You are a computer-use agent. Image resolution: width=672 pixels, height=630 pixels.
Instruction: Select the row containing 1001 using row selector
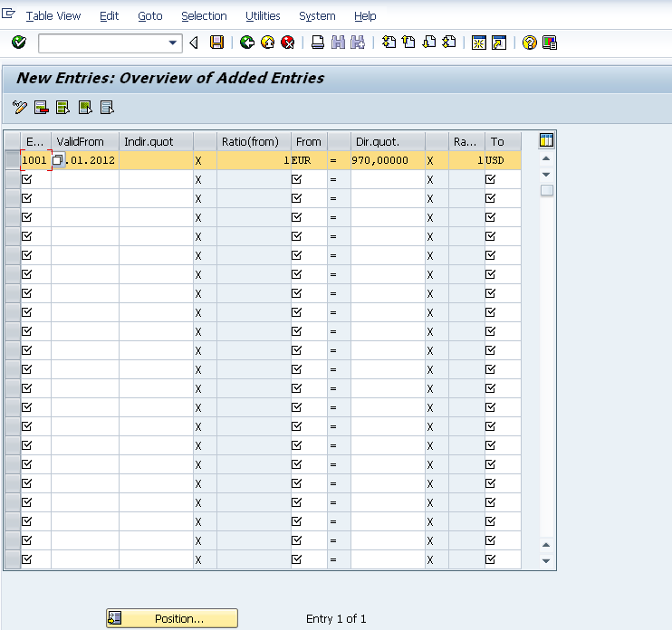[13, 160]
